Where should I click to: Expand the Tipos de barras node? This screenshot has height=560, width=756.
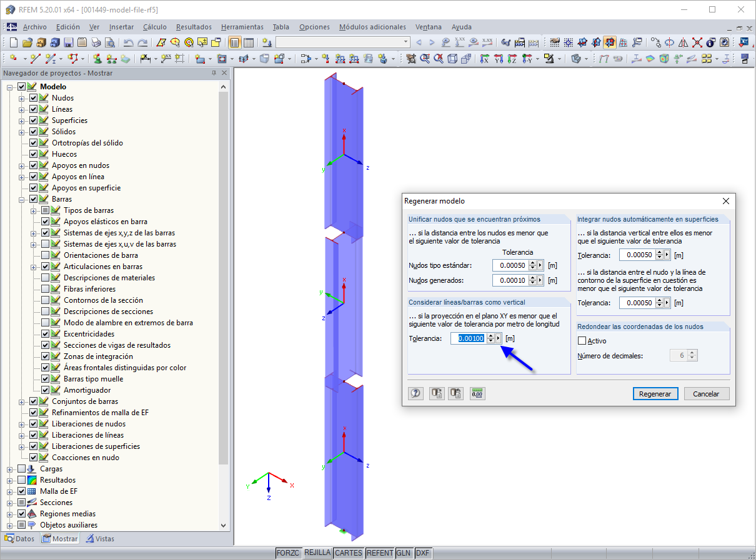[34, 210]
